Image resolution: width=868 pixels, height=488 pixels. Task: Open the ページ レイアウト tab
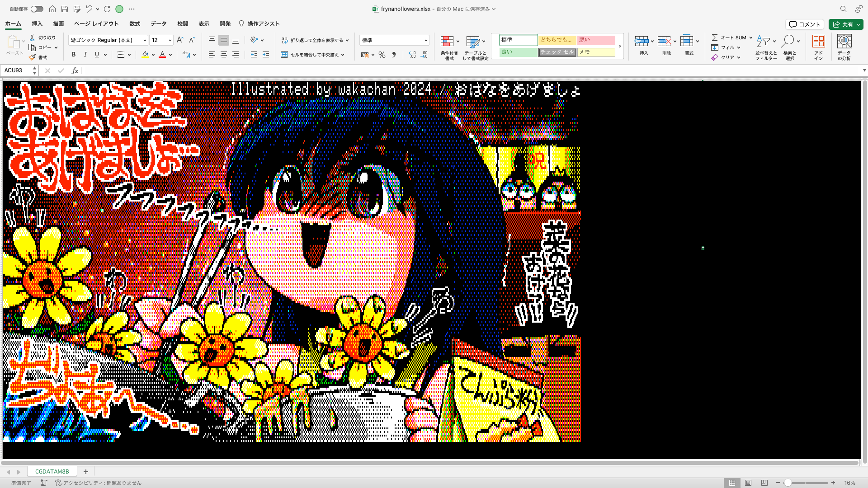[x=96, y=23]
